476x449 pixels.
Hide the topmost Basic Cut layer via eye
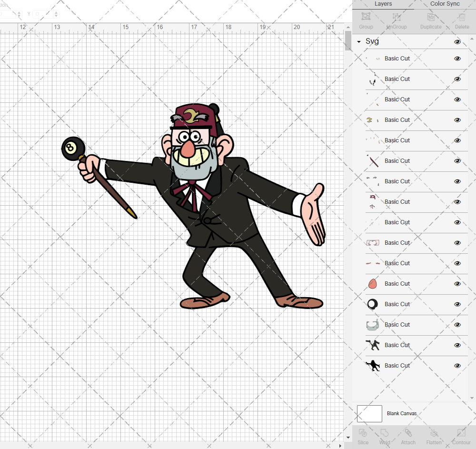tap(457, 59)
